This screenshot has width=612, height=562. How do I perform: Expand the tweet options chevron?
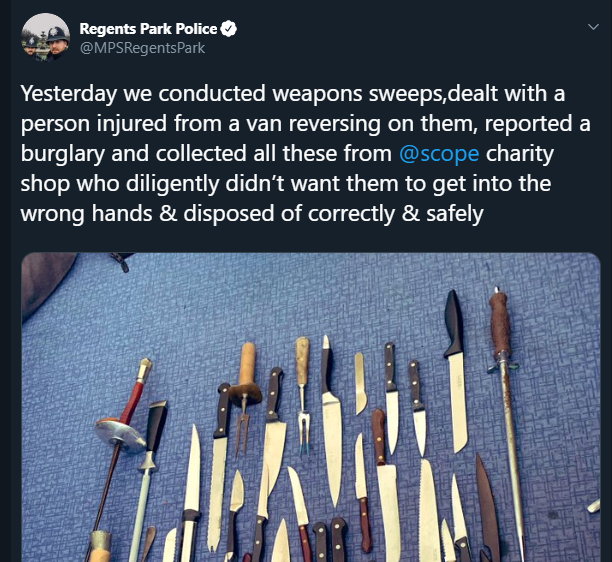coord(593,27)
